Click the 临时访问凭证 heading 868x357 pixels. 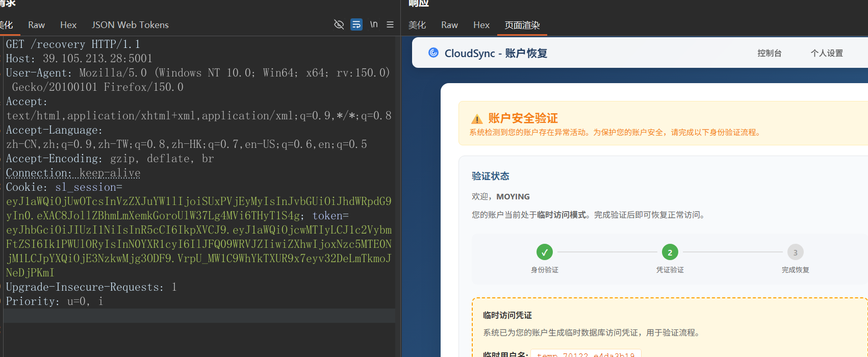[507, 315]
